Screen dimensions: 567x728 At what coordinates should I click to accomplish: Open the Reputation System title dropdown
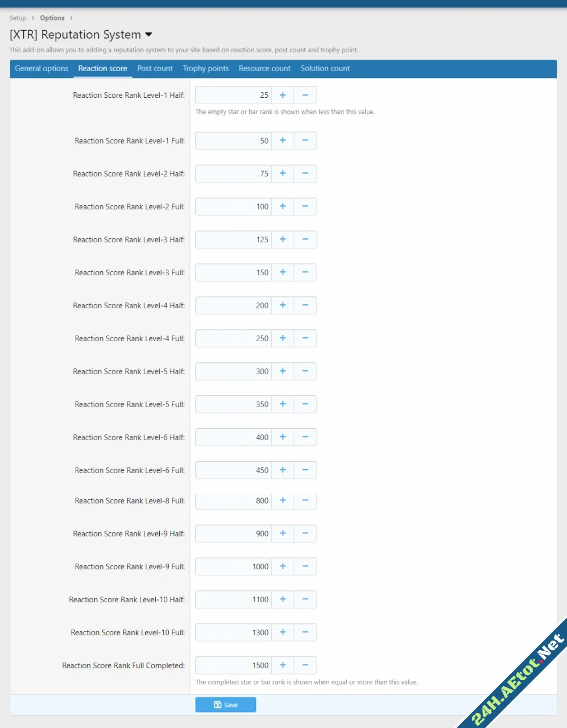149,35
